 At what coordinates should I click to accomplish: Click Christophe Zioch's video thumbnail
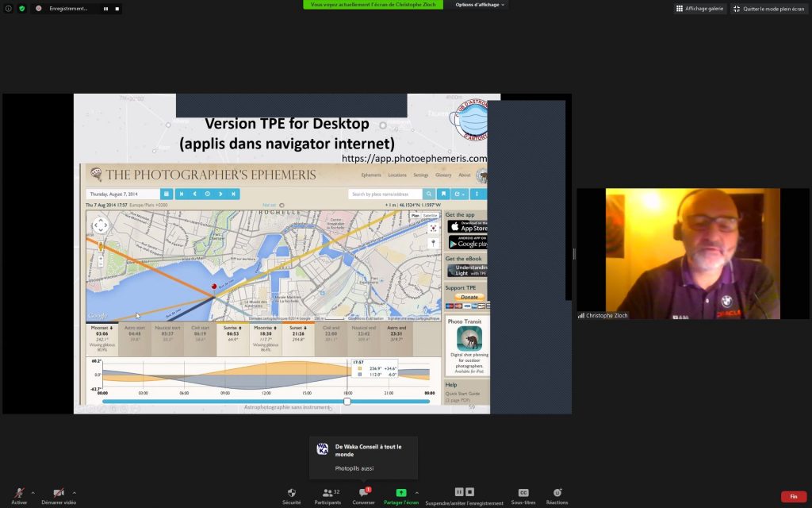tap(693, 253)
